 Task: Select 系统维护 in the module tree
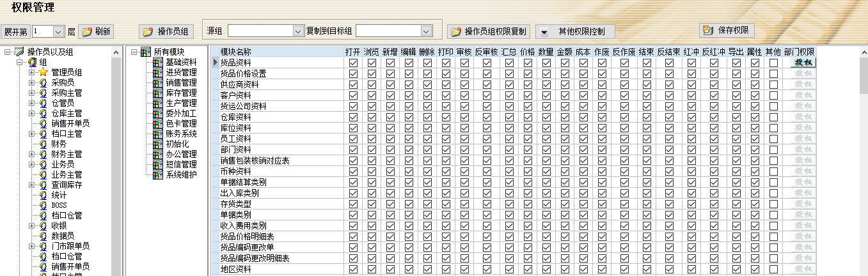click(181, 174)
